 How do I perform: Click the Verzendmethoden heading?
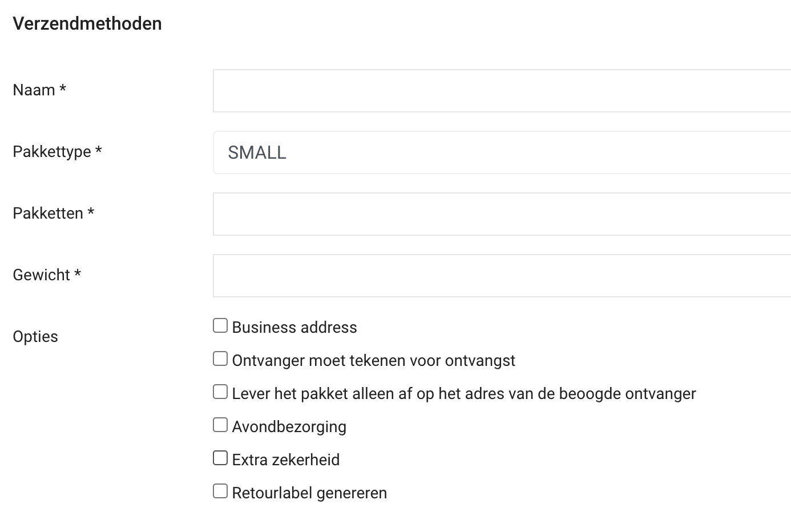point(87,23)
